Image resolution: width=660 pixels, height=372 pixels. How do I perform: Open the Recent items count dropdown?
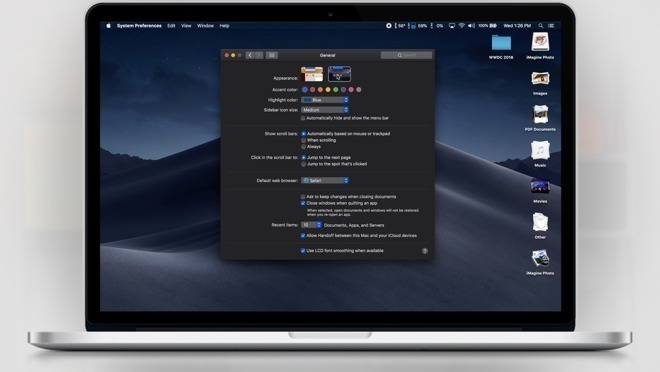tap(311, 225)
